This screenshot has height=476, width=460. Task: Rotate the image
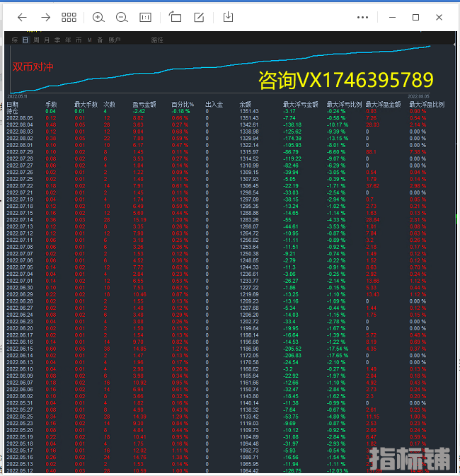coord(176,17)
